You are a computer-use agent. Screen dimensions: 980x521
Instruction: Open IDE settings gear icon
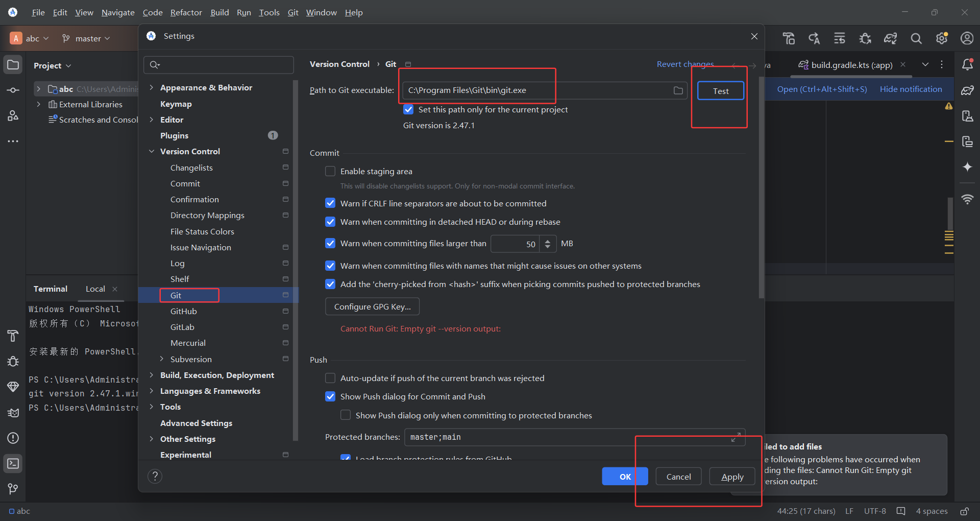pyautogui.click(x=942, y=38)
